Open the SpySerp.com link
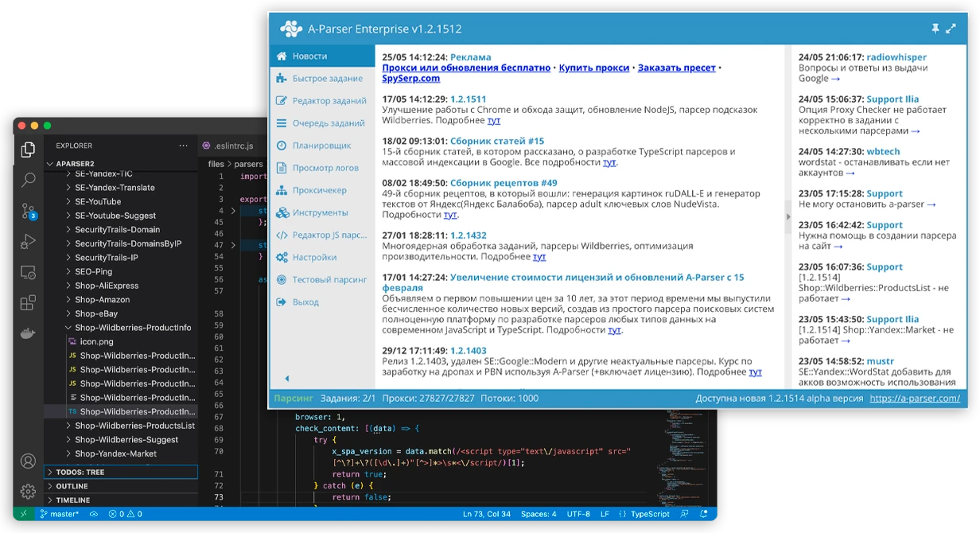 [411, 79]
